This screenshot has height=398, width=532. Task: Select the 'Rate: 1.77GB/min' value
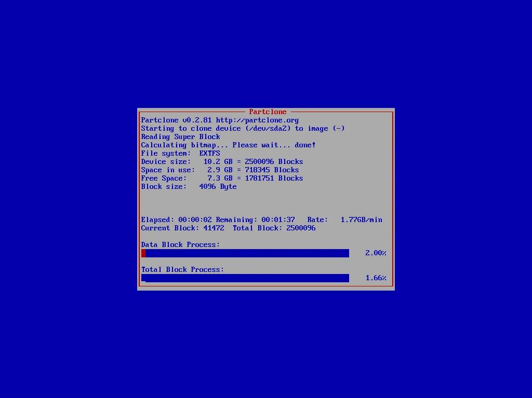(x=345, y=220)
